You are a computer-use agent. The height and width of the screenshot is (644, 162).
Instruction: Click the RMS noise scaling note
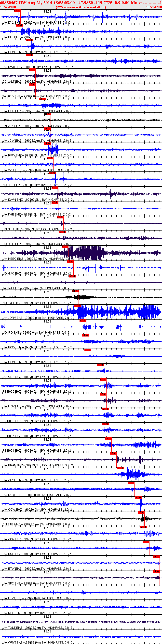pyautogui.click(x=81, y=7)
